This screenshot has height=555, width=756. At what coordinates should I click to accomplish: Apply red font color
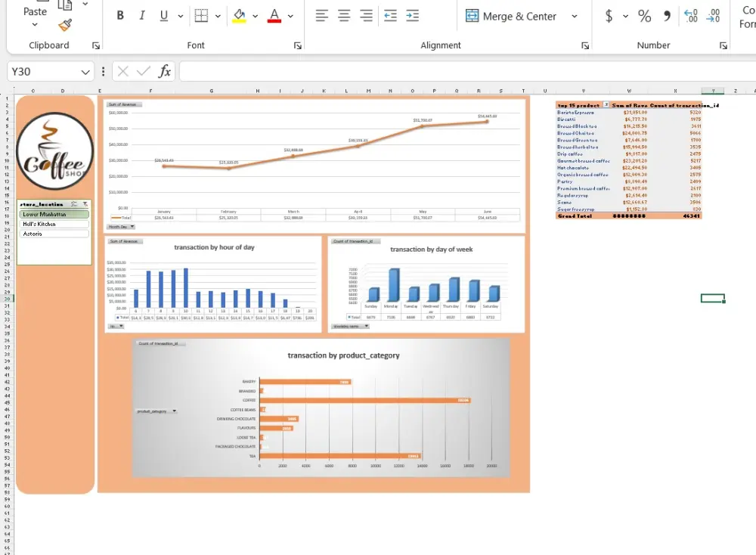pyautogui.click(x=274, y=15)
